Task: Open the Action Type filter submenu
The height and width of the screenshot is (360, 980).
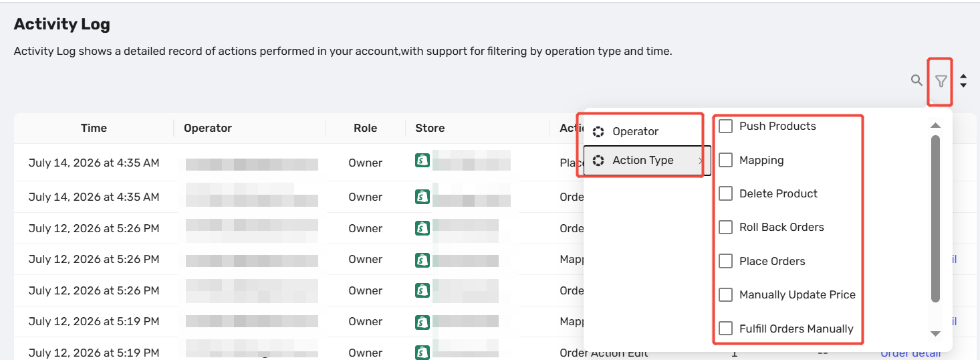Action: 647,161
